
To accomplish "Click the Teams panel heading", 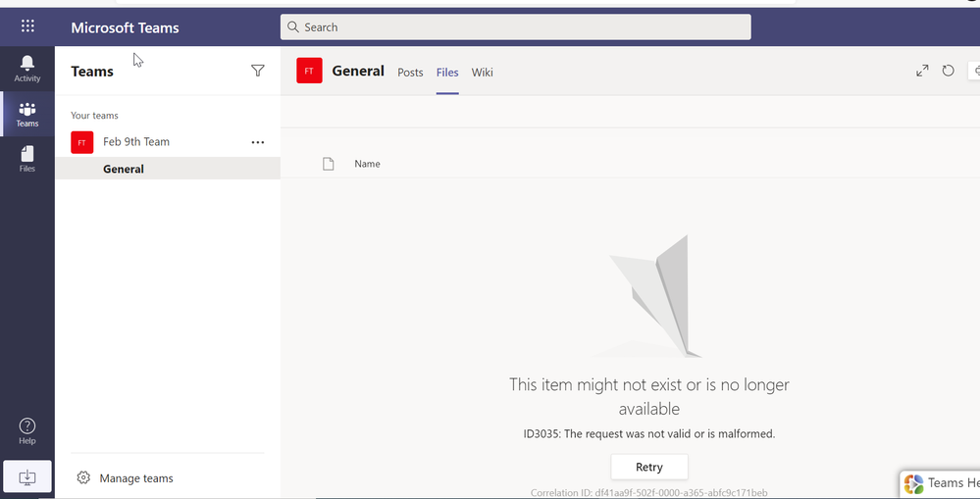I will (x=92, y=72).
